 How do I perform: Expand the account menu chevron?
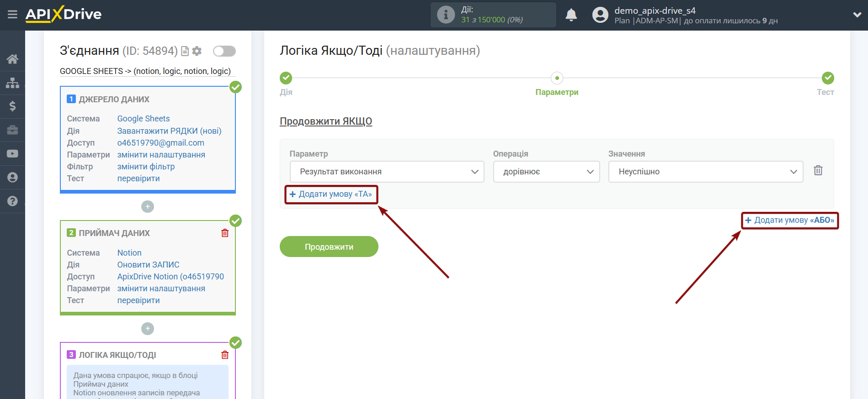pos(857,15)
